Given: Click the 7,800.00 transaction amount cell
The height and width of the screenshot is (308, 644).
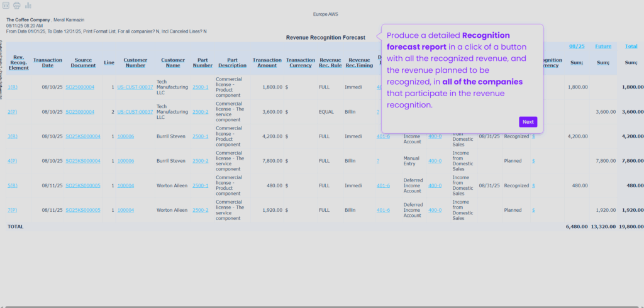Looking at the screenshot, I should pos(272,161).
